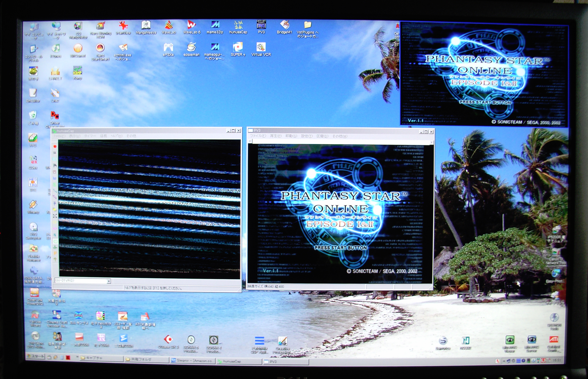Click the distorted hunuaaCap capture preview
Image resolution: width=588 pixels, height=379 pixels.
pos(149,209)
